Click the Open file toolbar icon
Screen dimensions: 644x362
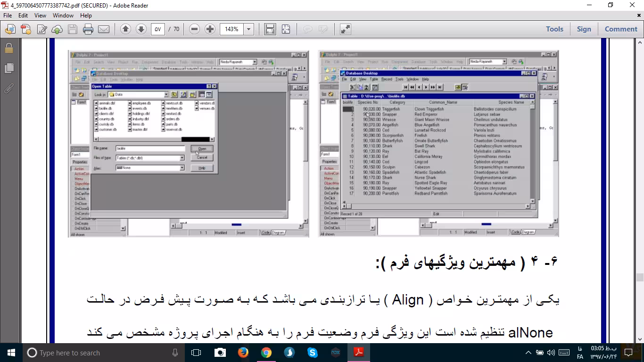[10, 29]
